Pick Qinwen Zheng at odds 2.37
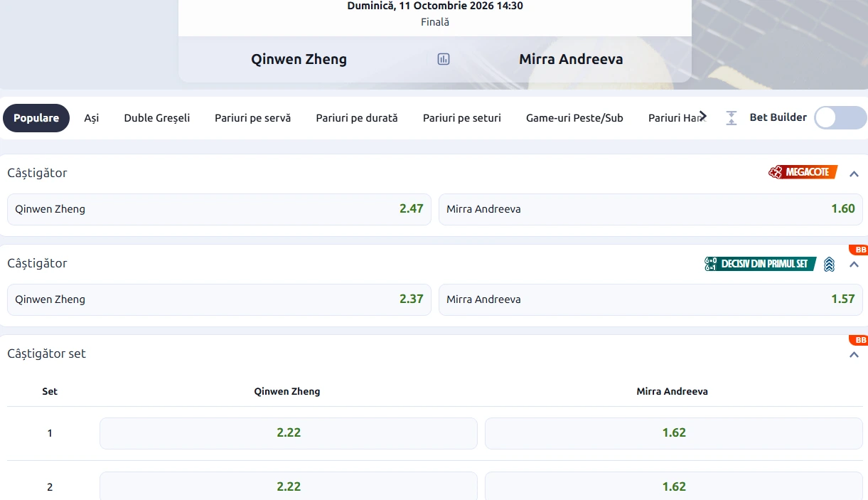Screen dimensions: 868x500 219,299
